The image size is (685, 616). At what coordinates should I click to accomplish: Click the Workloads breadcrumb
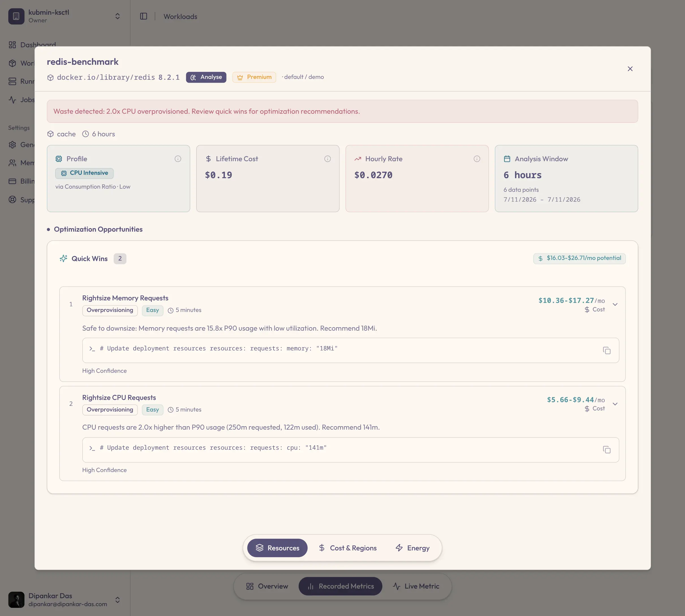(x=180, y=17)
